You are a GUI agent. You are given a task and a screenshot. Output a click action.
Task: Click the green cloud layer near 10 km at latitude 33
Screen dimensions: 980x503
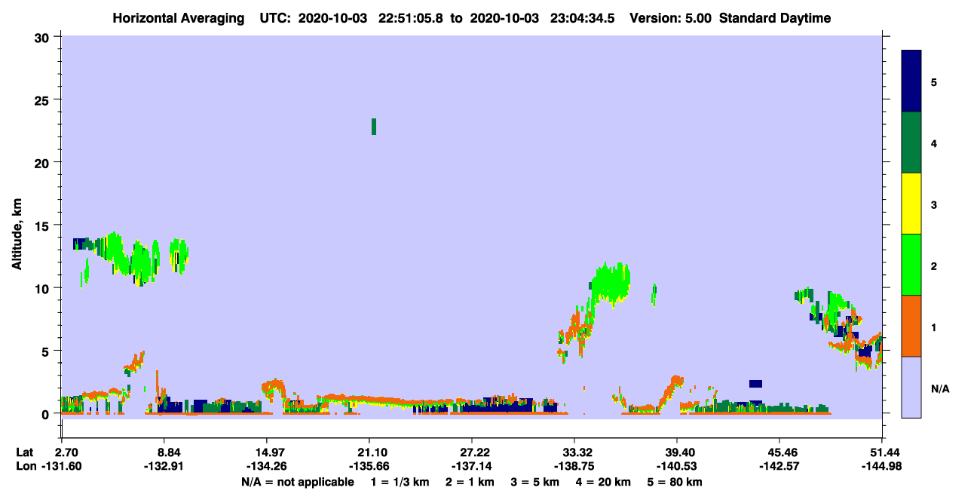(x=610, y=283)
